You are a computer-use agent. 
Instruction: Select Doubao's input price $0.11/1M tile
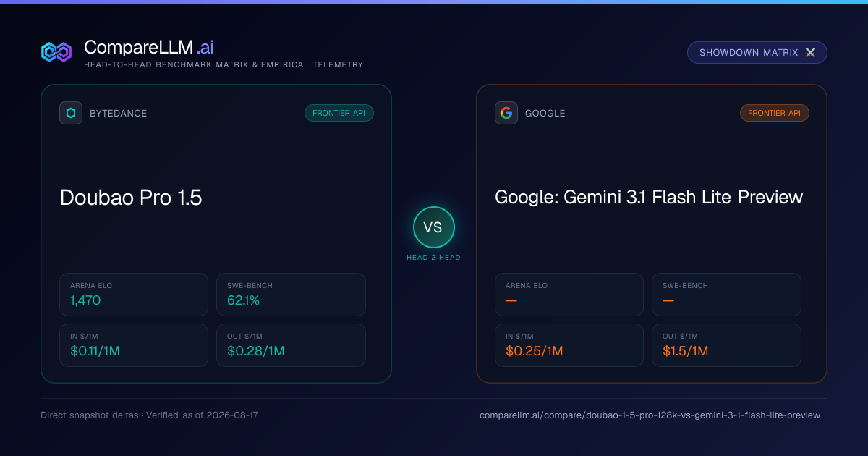(x=134, y=345)
